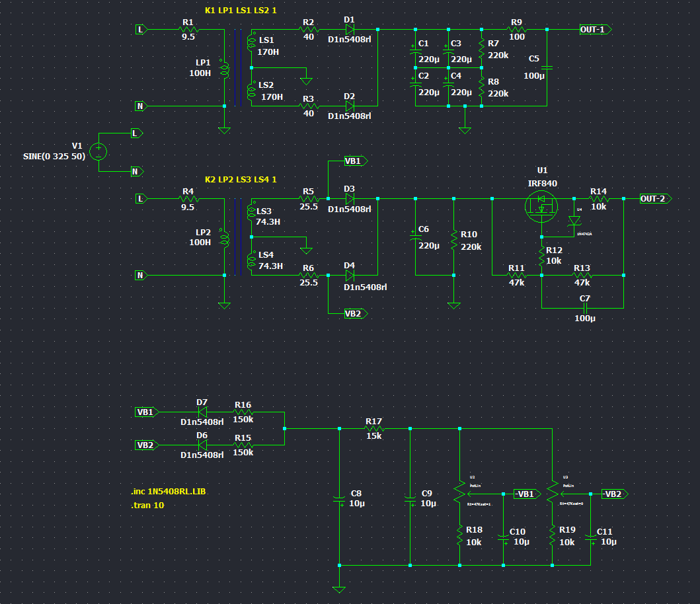Screen dimensions: 700x604
Task: Select the OUT-1 output flag
Action: 595,30
